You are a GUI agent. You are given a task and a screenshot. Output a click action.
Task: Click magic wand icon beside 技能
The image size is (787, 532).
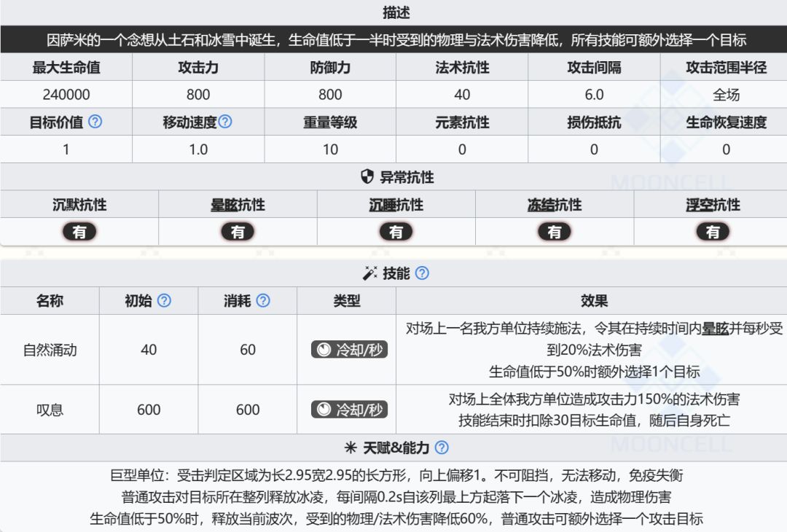tap(370, 273)
